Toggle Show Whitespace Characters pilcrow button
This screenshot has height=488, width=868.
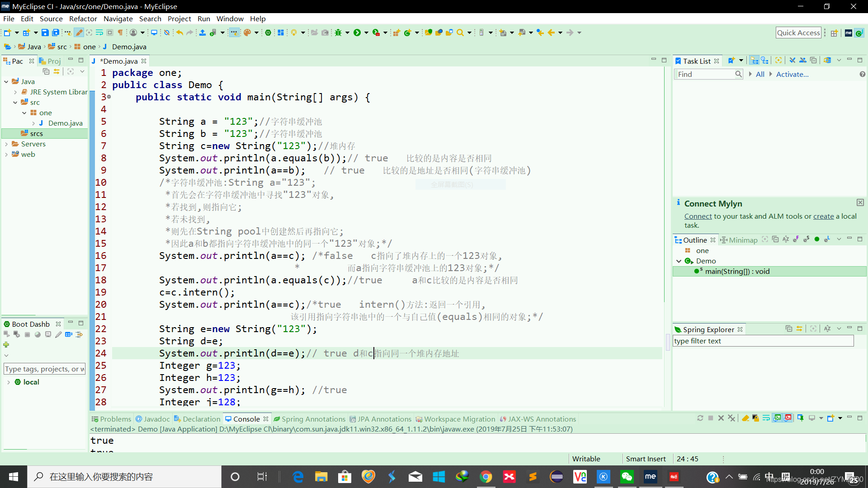pos(120,33)
